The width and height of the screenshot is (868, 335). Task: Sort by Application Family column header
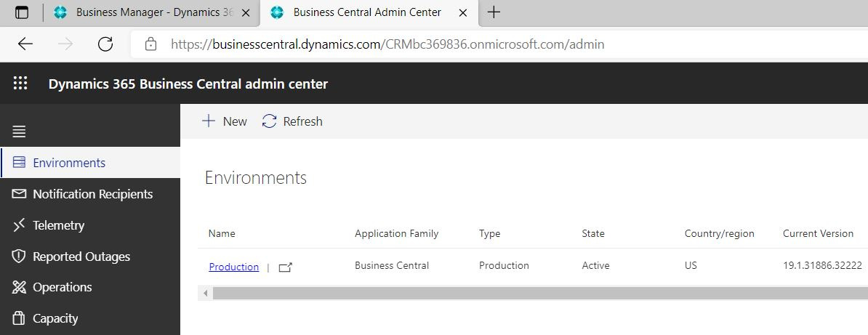tap(396, 234)
